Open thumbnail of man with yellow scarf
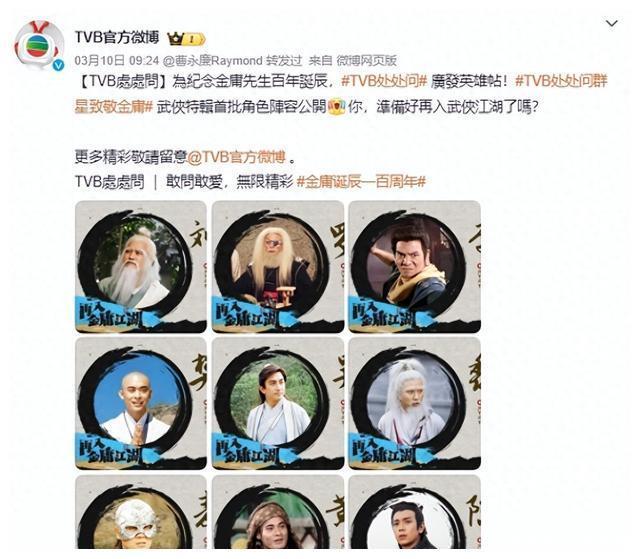Image resolution: width=640 pixels, height=559 pixels. pos(415,266)
